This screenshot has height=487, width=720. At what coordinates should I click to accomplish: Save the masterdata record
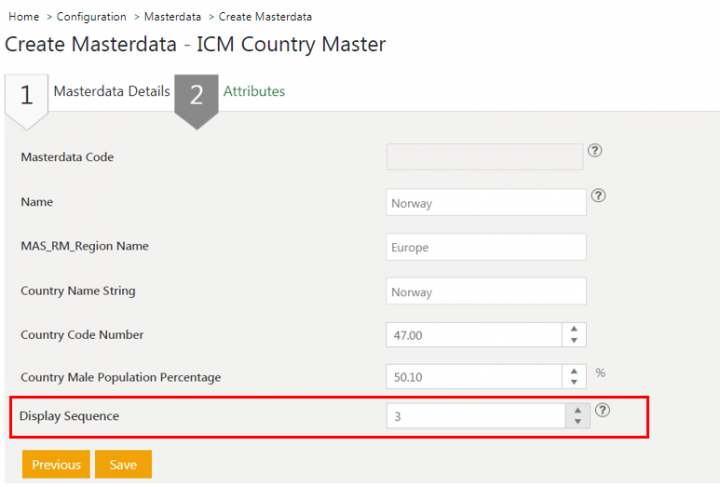point(123,465)
